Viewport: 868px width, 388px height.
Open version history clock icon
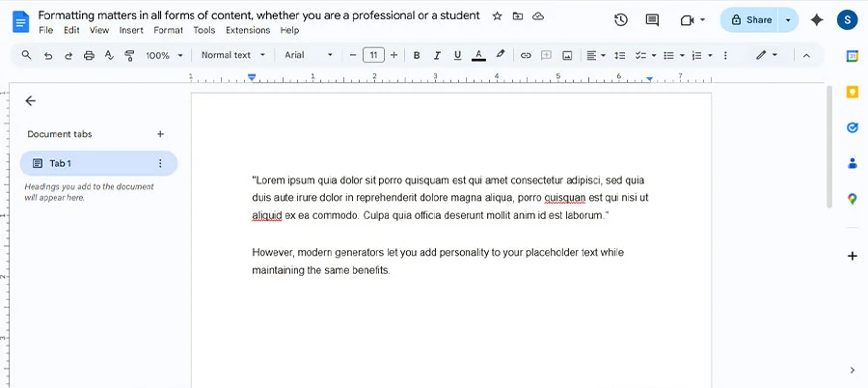pyautogui.click(x=620, y=20)
